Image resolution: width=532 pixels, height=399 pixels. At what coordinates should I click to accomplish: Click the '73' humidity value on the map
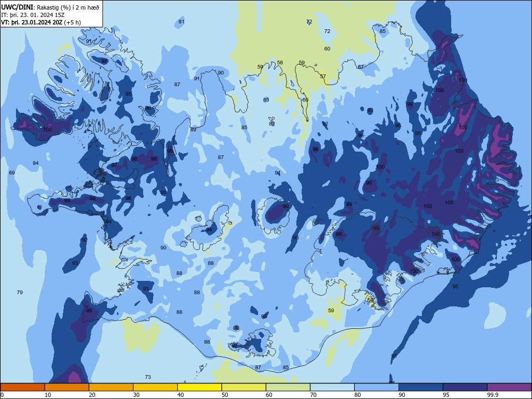148,377
